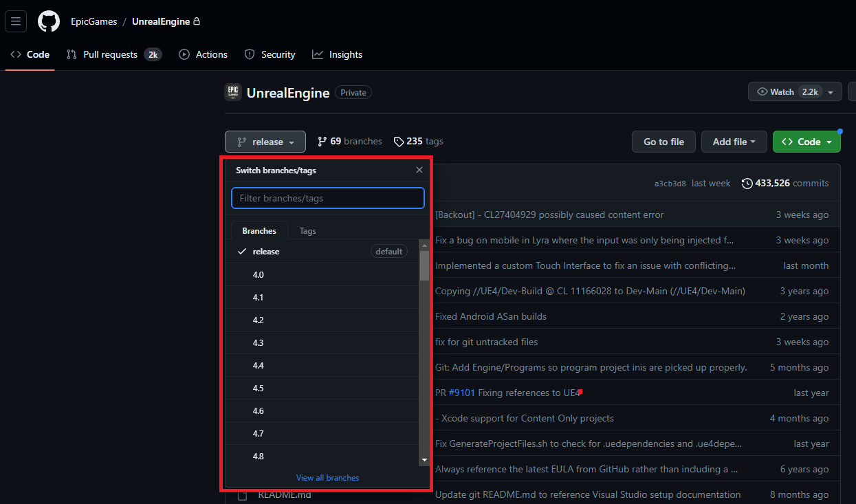Screen dimensions: 856x504
Task: View the 235 tags
Action: tap(419, 141)
